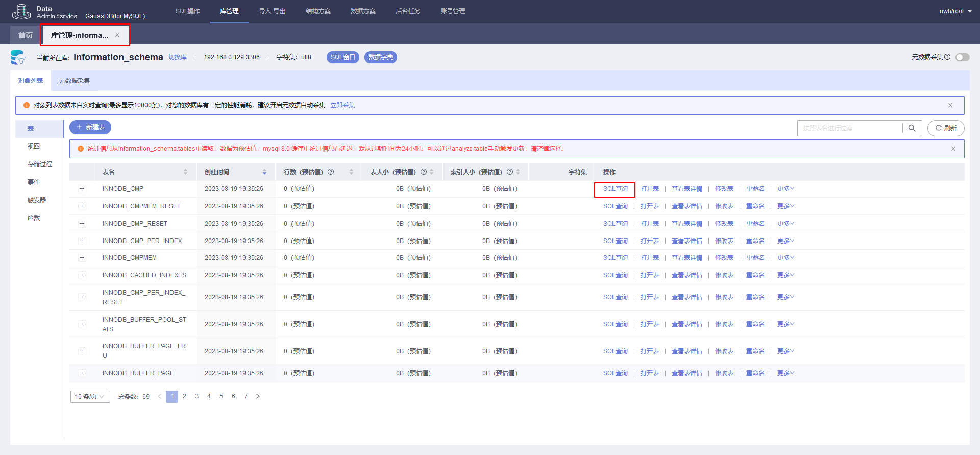The width and height of the screenshot is (980, 455).
Task: Switch to the 首页 tab
Action: coord(26,35)
